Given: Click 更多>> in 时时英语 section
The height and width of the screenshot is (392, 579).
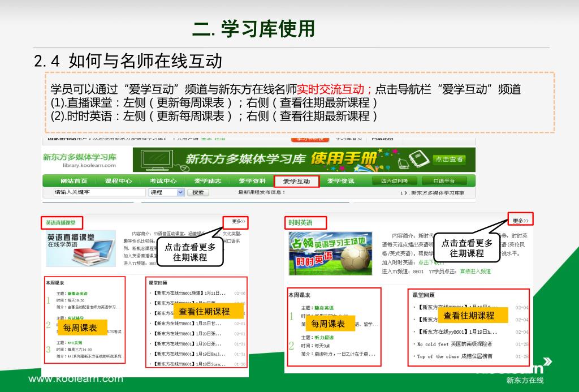Looking at the screenshot, I should [521, 221].
